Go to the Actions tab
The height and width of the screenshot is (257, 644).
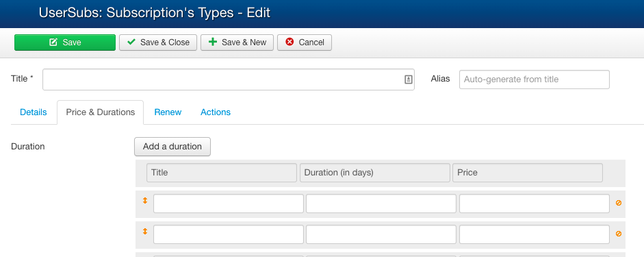216,112
